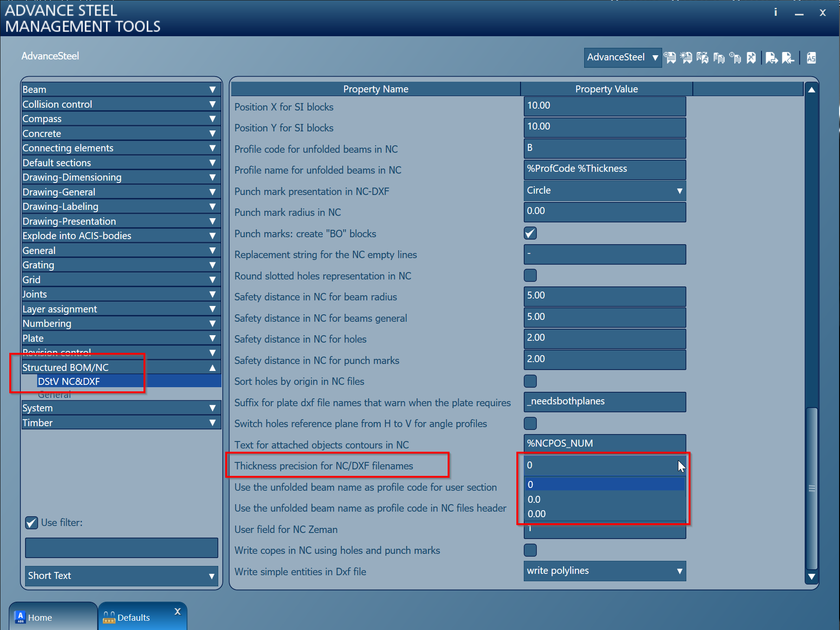Click the bookmark icon with crossed tools

pyautogui.click(x=751, y=58)
